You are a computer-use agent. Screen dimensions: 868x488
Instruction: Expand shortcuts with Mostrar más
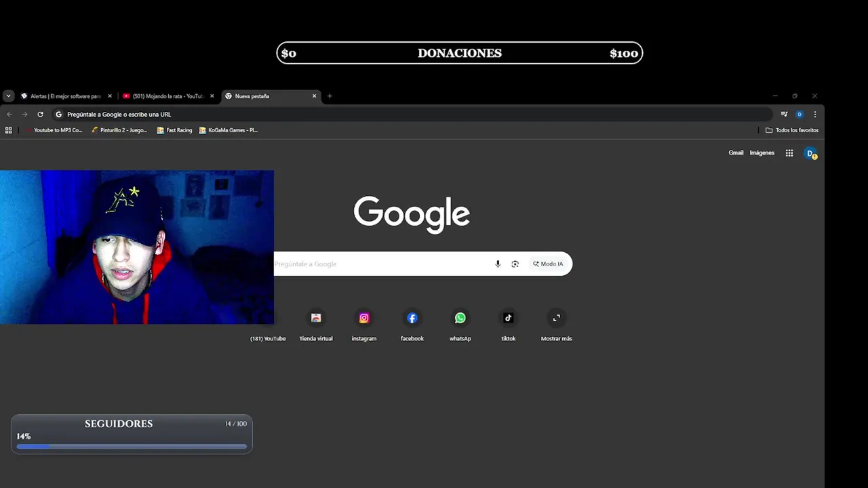557,325
